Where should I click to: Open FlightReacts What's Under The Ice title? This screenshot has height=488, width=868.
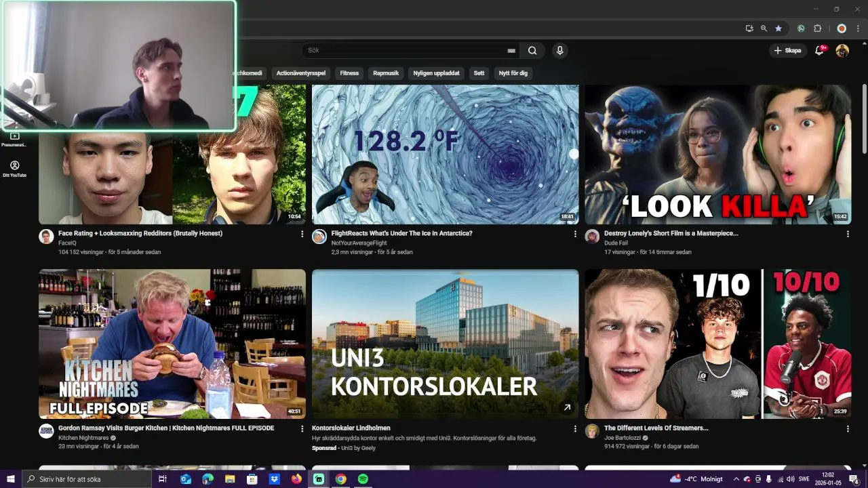[x=401, y=233]
